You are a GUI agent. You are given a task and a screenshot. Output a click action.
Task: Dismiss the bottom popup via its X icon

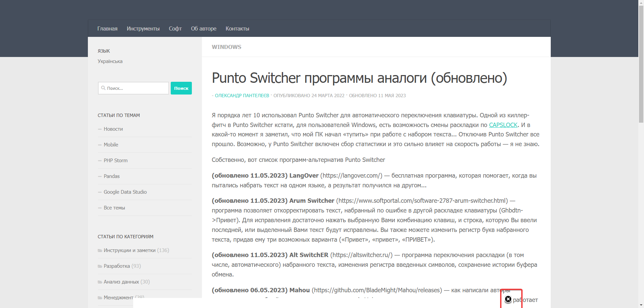tap(508, 299)
